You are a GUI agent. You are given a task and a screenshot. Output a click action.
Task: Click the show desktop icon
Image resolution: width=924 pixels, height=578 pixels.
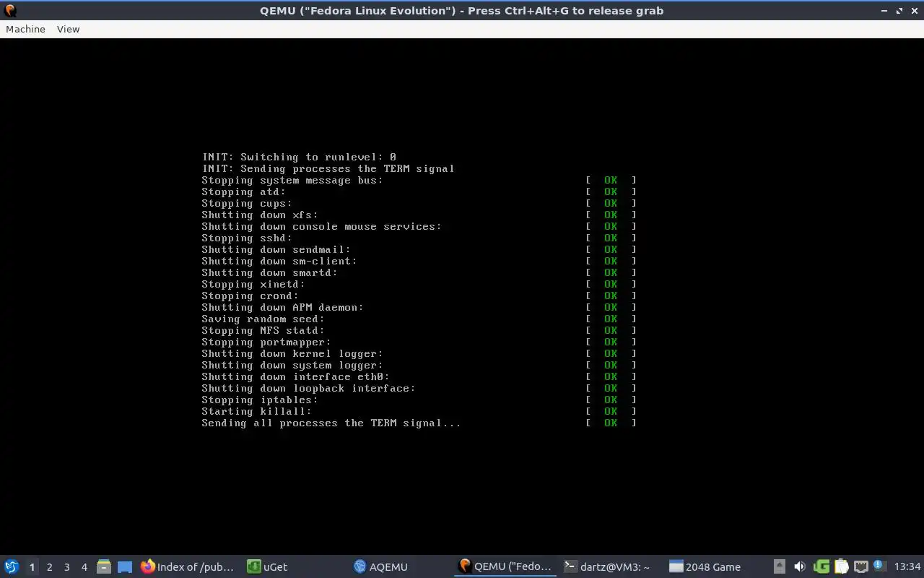pos(124,567)
